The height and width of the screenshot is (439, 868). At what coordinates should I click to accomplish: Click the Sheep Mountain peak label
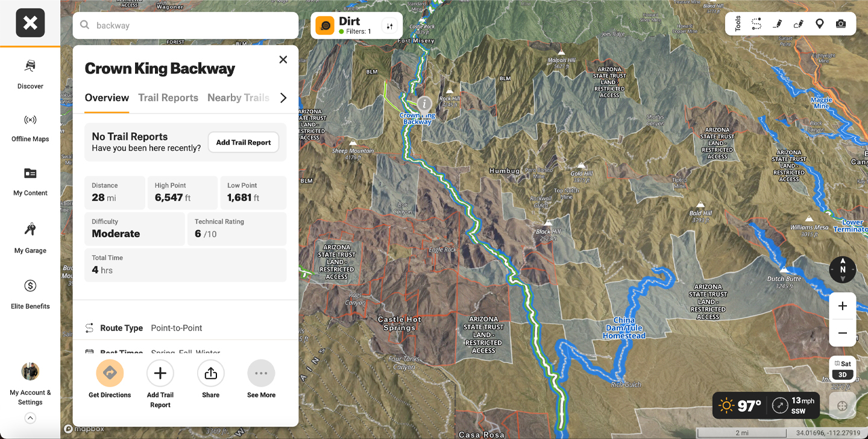[353, 154]
